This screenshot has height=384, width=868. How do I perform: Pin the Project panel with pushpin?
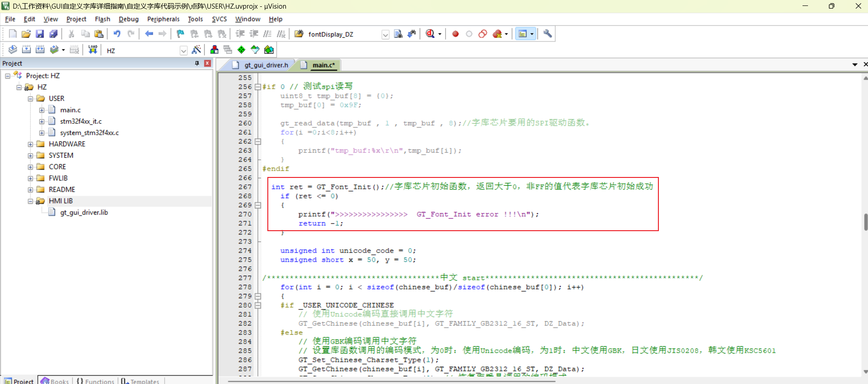(197, 63)
